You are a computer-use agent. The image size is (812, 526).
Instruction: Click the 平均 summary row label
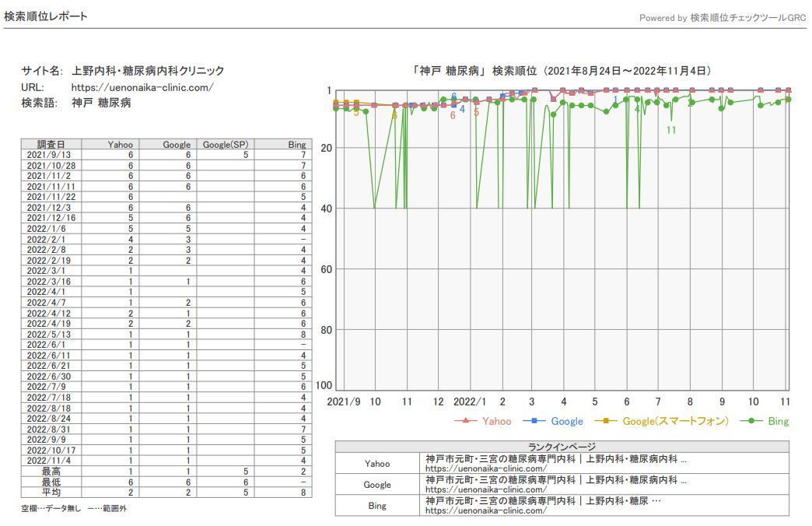pyautogui.click(x=51, y=493)
